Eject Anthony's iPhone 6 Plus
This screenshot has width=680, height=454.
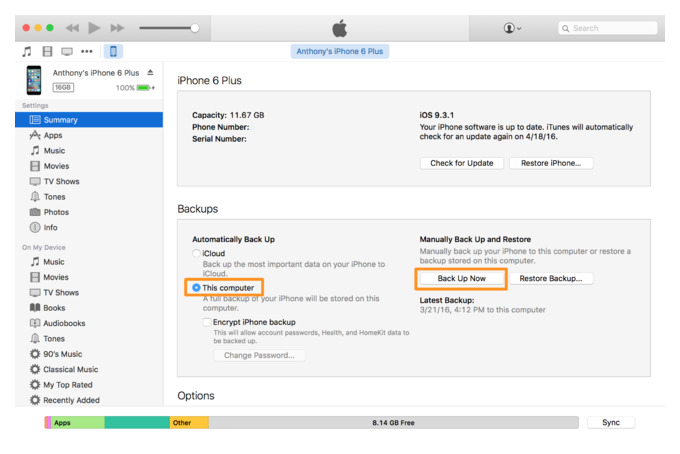150,72
